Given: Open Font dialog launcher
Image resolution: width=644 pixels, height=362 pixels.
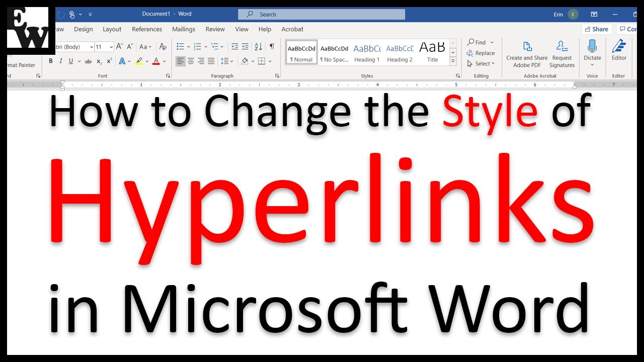Looking at the screenshot, I should point(168,76).
